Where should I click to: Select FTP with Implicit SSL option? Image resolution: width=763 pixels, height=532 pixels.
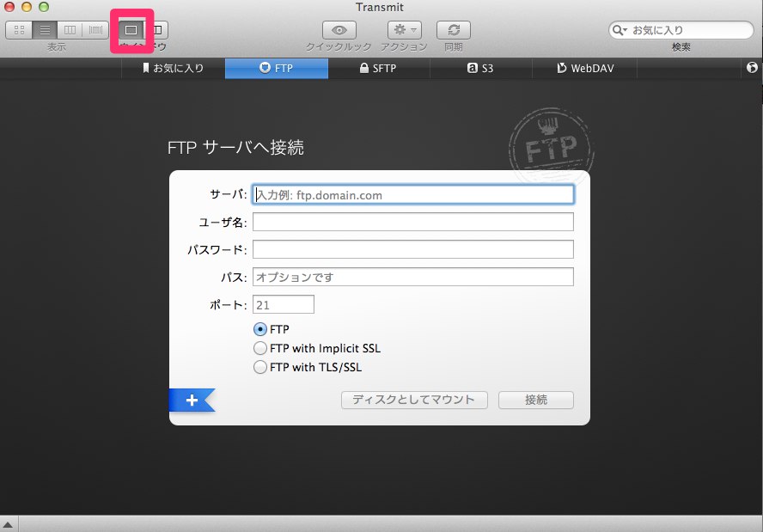pyautogui.click(x=260, y=348)
